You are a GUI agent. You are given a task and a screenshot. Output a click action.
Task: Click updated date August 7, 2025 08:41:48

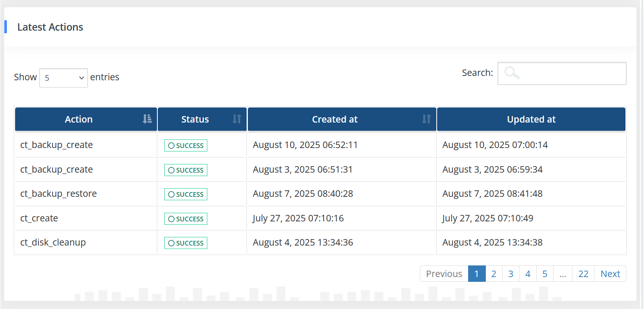[x=493, y=194]
